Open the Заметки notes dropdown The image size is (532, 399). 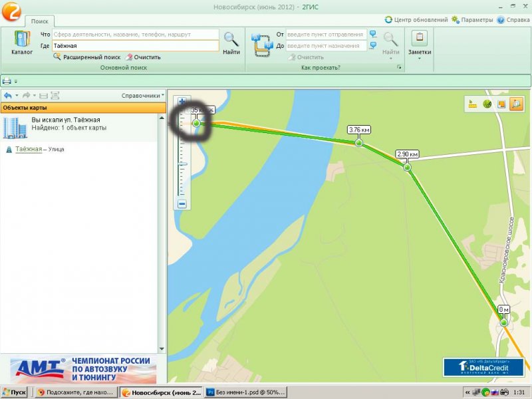pos(419,52)
